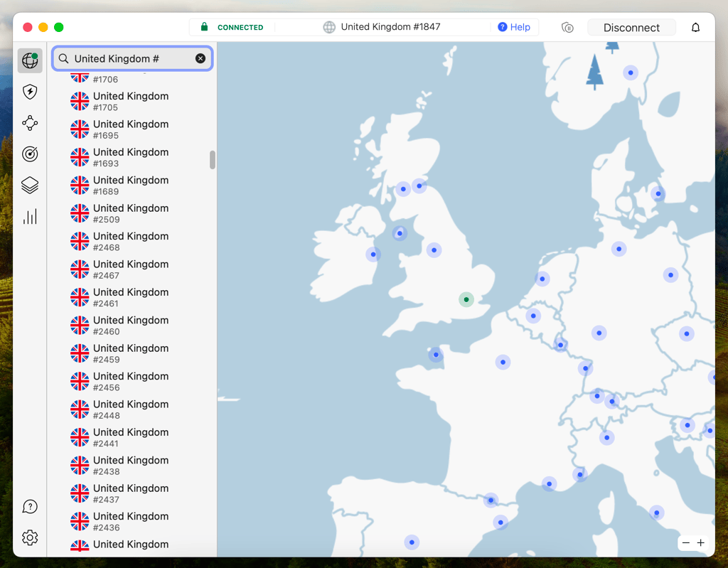Connect to United Kingdom #2468 server
Screen dimensions: 728x568
(x=132, y=242)
